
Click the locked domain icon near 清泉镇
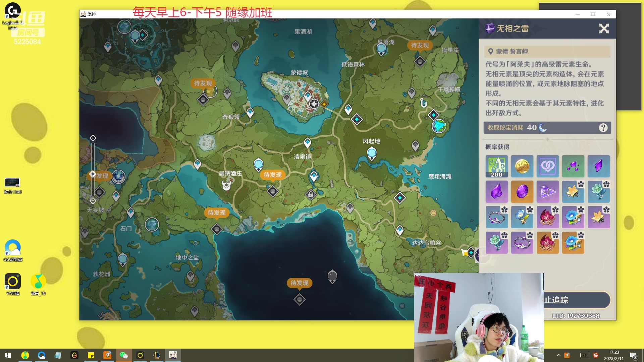click(311, 194)
